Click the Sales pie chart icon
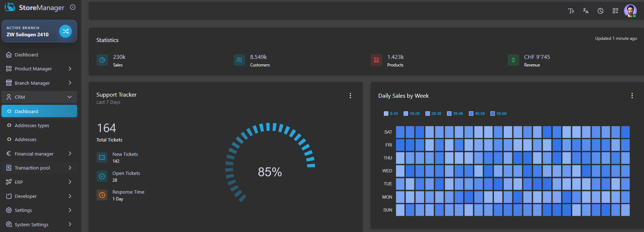The width and height of the screenshot is (644, 232). pyautogui.click(x=102, y=60)
